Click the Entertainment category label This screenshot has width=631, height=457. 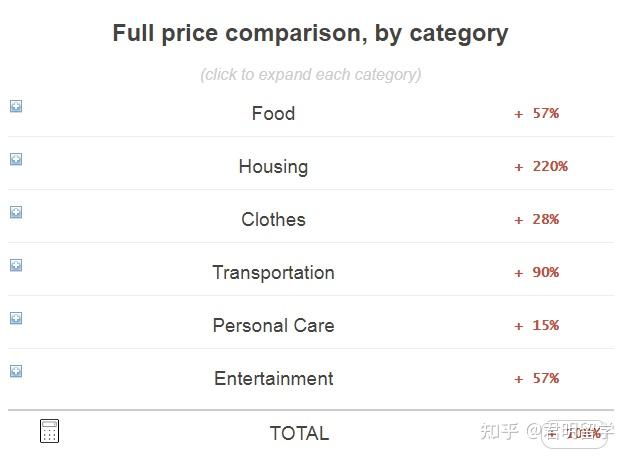pos(273,378)
